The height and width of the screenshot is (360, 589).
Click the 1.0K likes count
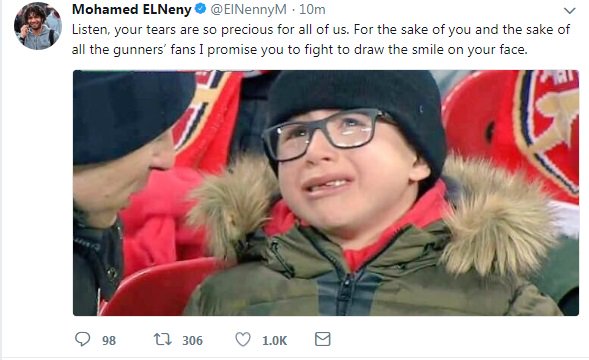click(x=274, y=340)
